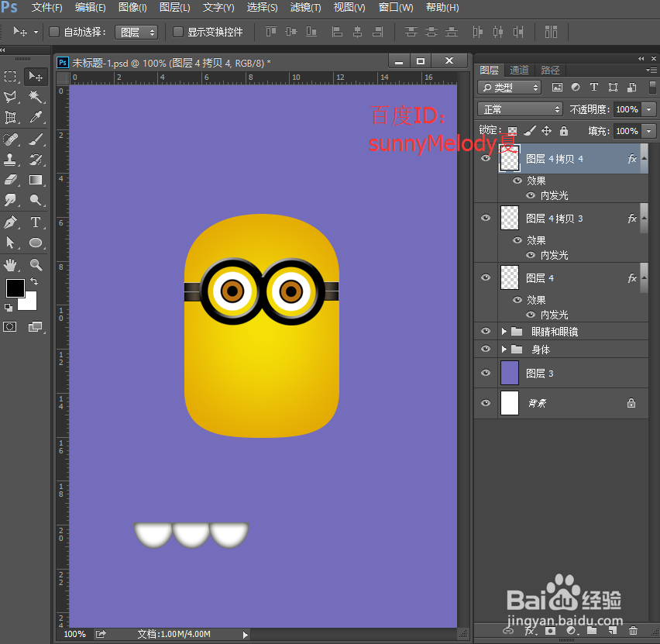The height and width of the screenshot is (644, 660).
Task: Select the Dodge tool
Action: coord(36,200)
